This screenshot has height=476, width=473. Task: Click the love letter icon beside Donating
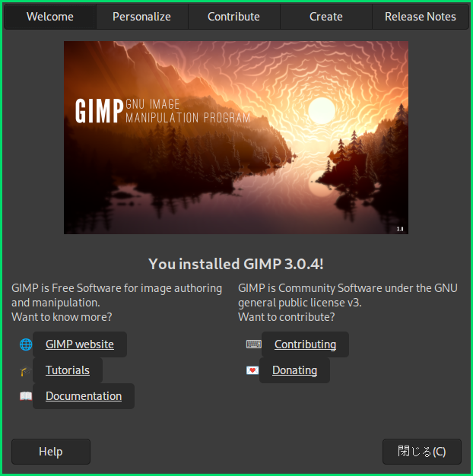pos(252,370)
